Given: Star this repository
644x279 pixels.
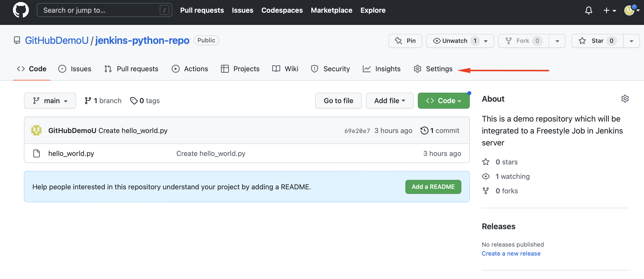Looking at the screenshot, I should pyautogui.click(x=597, y=41).
